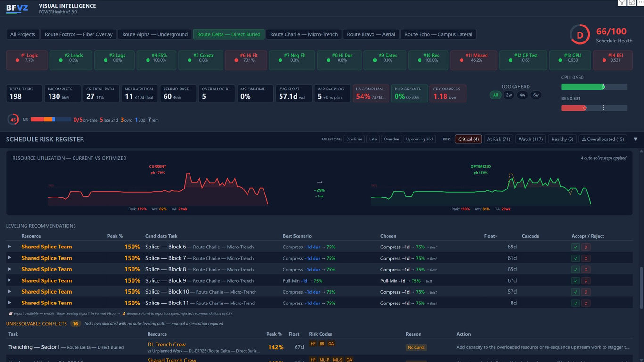Reject the Splice Block 7 recommendation
The height and width of the screenshot is (362, 644).
pos(586,258)
